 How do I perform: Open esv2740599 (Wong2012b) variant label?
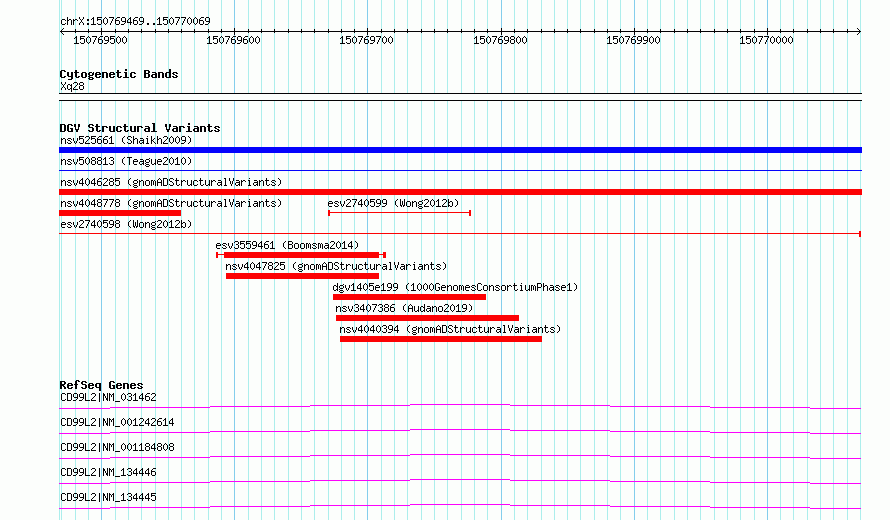point(393,203)
